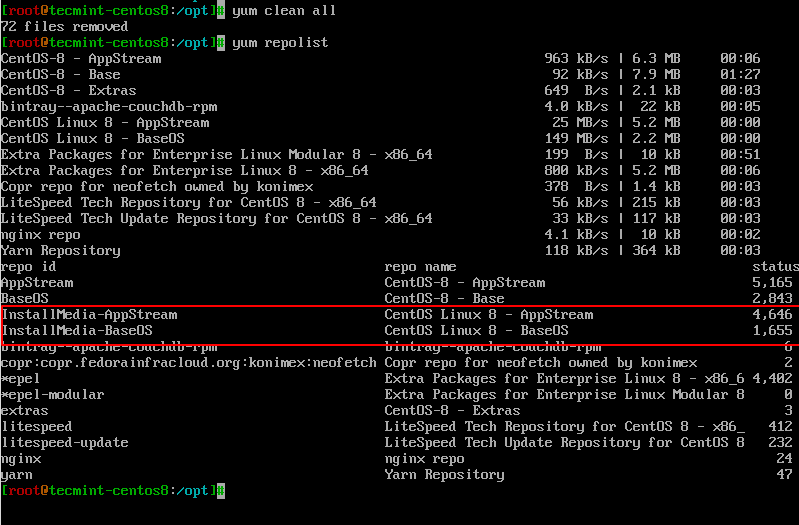The image size is (799, 525).
Task: Select the "25 MB/s" speed value
Action: (580, 122)
